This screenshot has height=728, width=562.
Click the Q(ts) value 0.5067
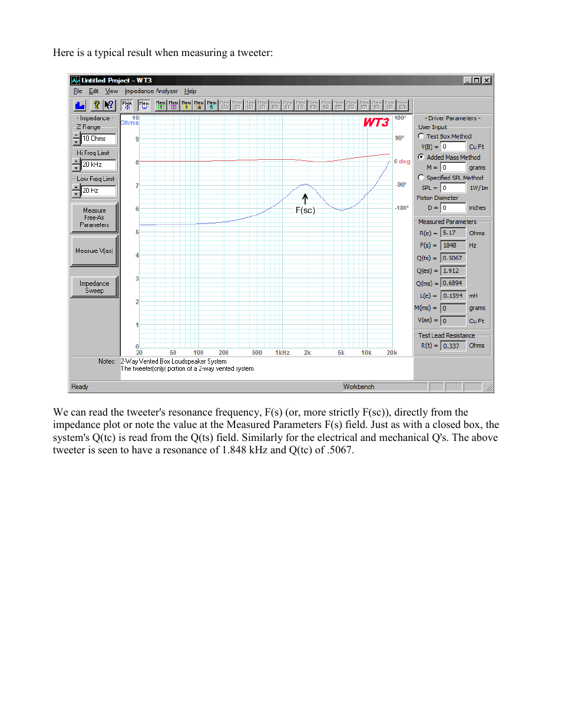pos(453,258)
